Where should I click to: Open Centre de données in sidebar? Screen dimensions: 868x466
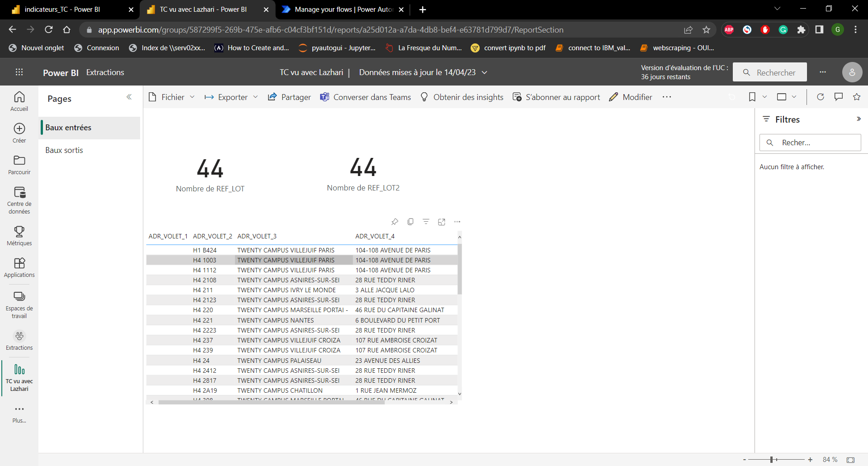point(19,200)
